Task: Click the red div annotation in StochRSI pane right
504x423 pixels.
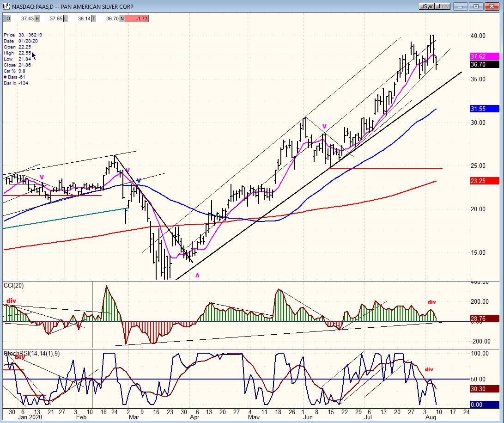Action: tap(429, 369)
